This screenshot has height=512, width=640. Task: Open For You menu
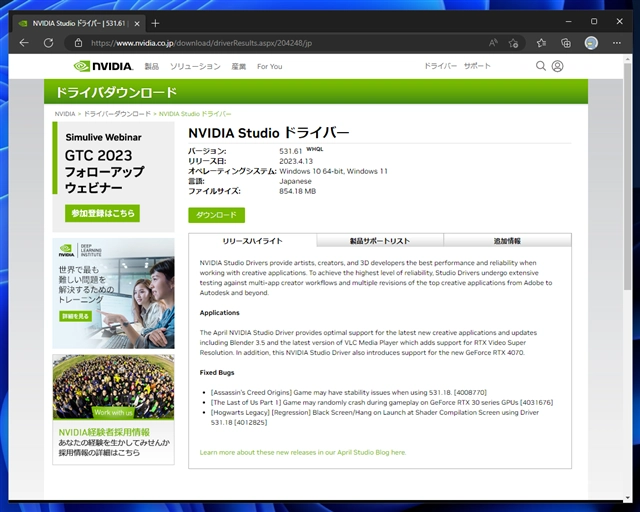coord(269,66)
